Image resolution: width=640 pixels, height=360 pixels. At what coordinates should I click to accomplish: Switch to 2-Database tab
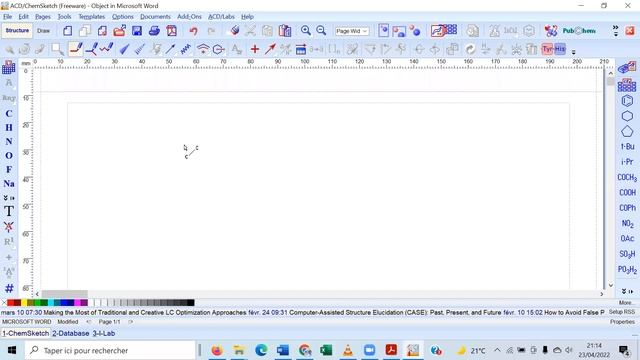pyautogui.click(x=71, y=333)
